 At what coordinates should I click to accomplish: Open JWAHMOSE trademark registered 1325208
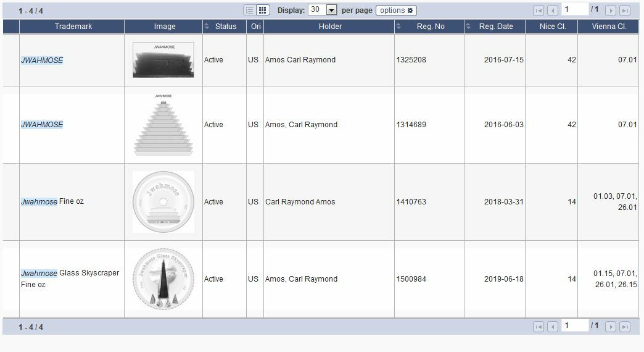point(42,60)
